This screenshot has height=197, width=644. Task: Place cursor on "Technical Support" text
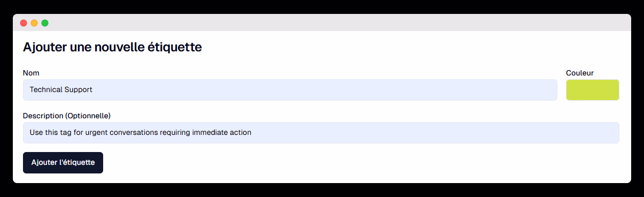coord(61,89)
